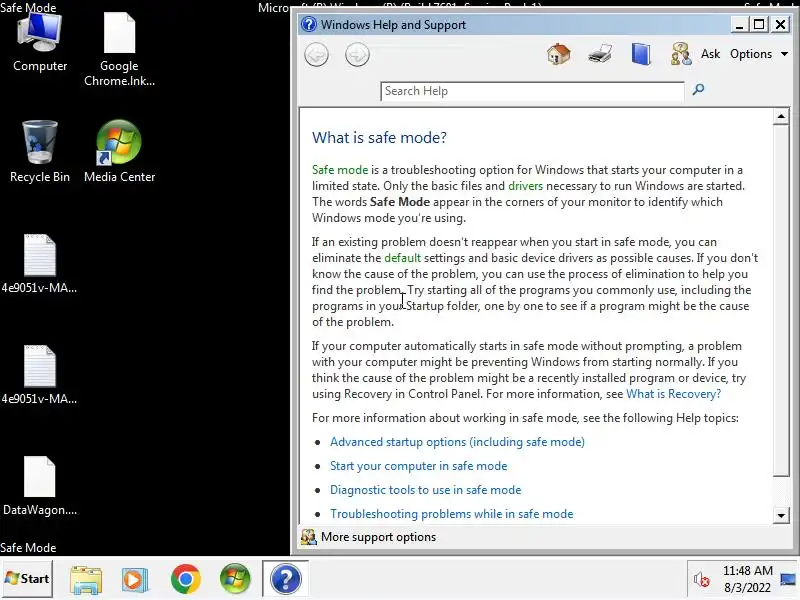800x600 pixels.
Task: Click the tray icon right of clock
Action: point(788,579)
